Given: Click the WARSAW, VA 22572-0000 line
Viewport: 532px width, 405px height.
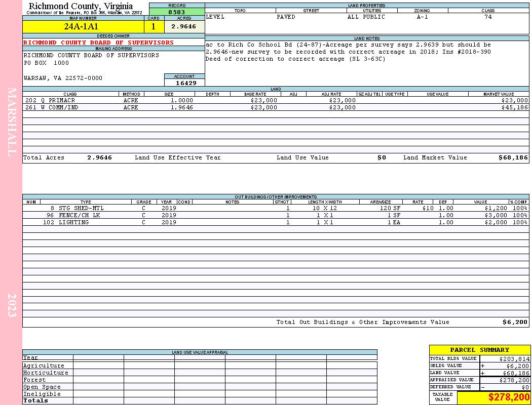Looking at the screenshot, I should pyautogui.click(x=63, y=78).
